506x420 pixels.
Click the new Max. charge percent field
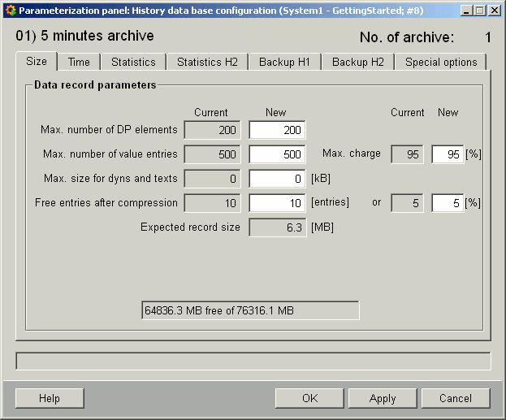tap(448, 154)
